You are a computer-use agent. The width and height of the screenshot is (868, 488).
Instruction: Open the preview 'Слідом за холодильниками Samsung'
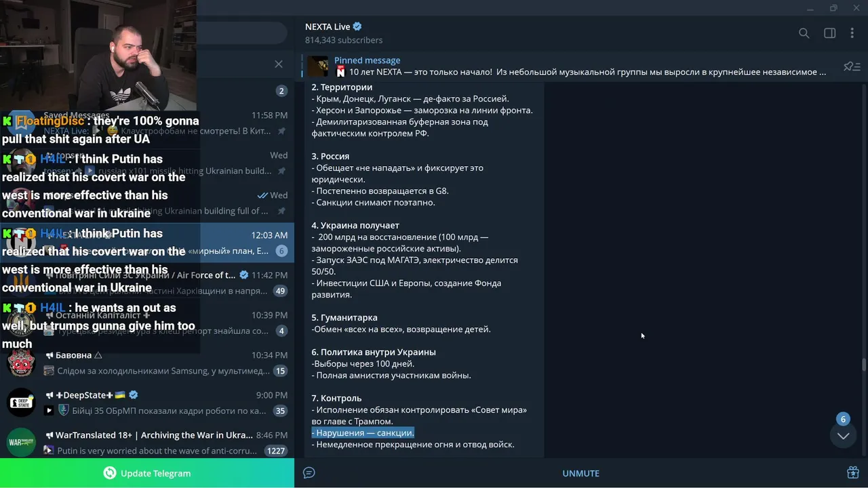click(163, 371)
